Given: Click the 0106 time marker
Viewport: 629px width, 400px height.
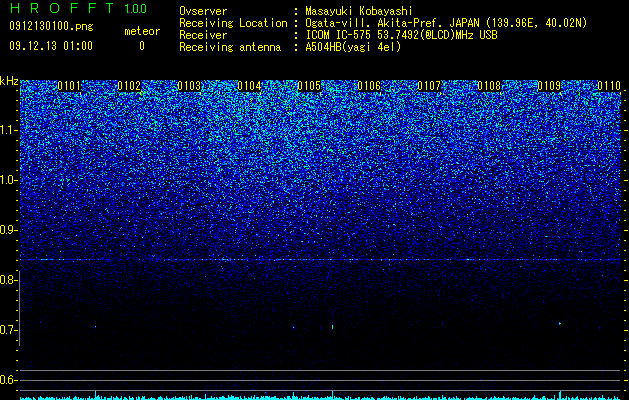Looking at the screenshot, I should click(369, 86).
